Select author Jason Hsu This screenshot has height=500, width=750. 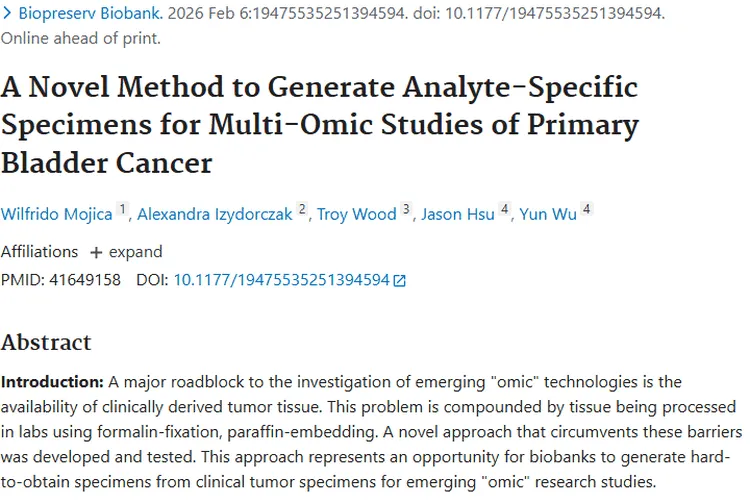pyautogui.click(x=457, y=214)
